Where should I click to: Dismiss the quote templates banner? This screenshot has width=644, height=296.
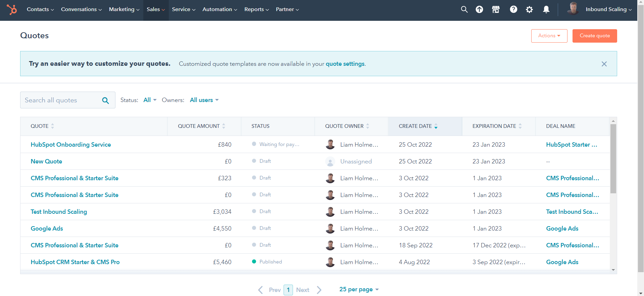click(604, 64)
